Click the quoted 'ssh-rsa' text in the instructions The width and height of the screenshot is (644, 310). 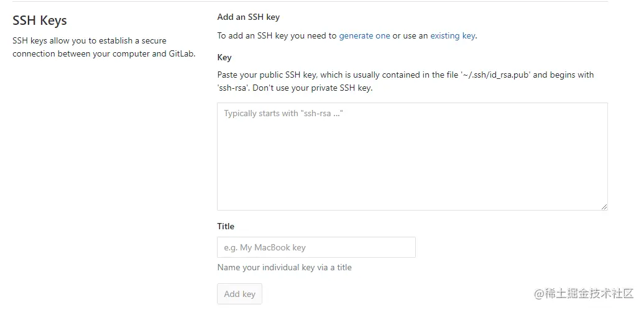(x=233, y=88)
